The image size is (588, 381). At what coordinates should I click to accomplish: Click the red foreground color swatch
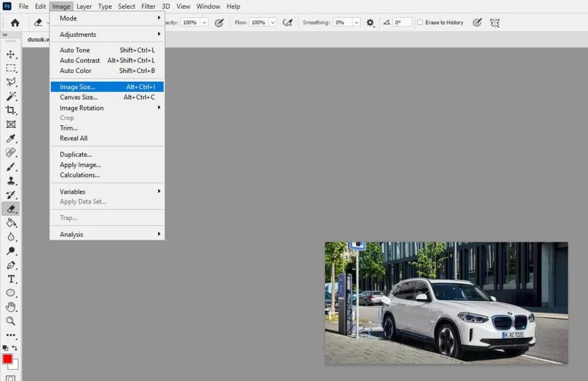(x=7, y=359)
